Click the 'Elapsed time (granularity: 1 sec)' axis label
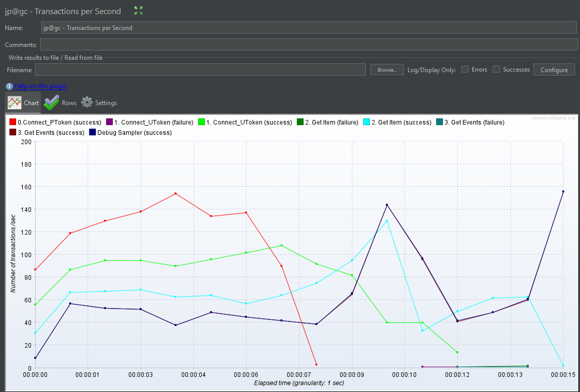 click(299, 383)
